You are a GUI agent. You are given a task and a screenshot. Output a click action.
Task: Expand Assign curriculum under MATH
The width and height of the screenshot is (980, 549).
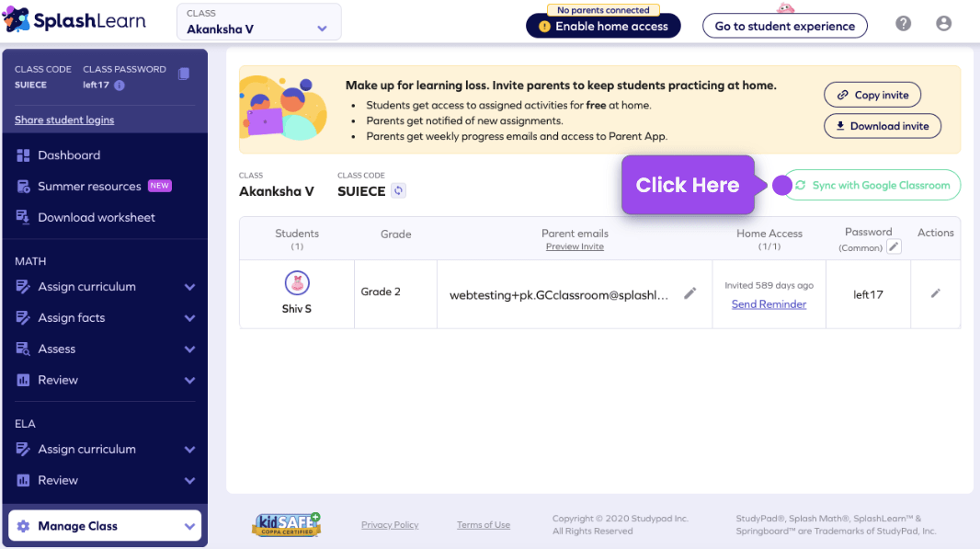(189, 286)
